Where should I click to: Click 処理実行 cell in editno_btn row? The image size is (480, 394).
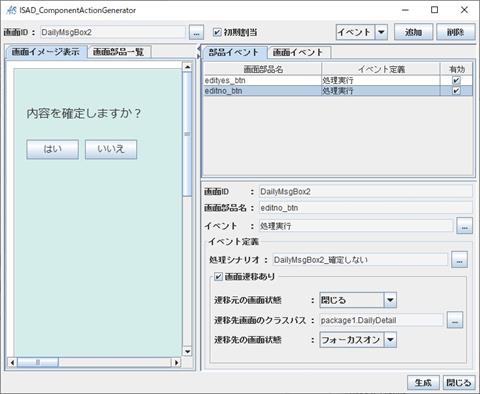(x=381, y=91)
